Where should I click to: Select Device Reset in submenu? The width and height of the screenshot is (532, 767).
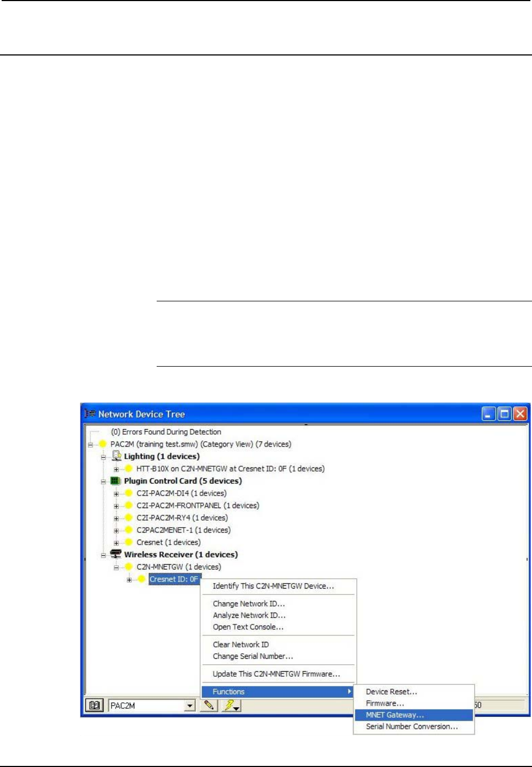[414, 692]
